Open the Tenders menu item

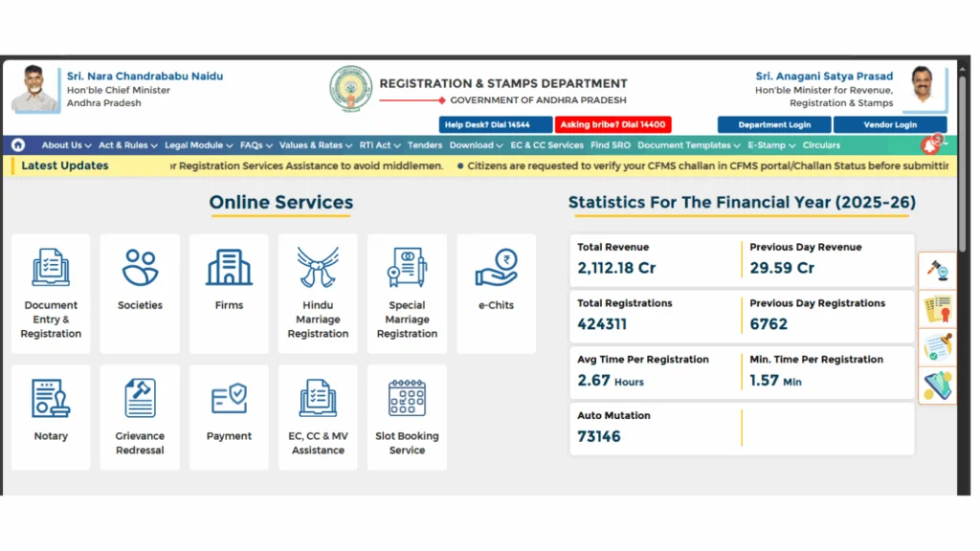point(425,145)
